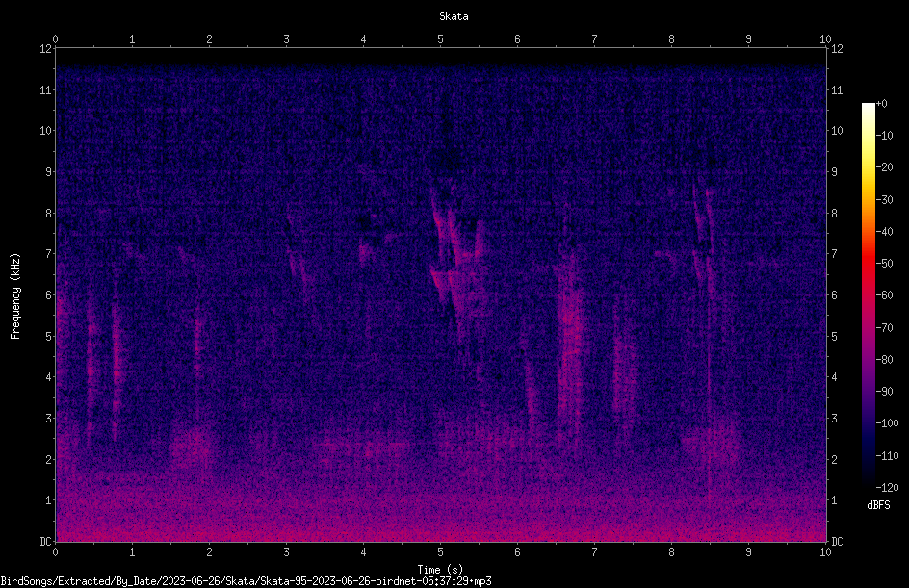909x588 pixels.
Task: Click the "4" tick on bottom time axis
Action: click(x=363, y=552)
